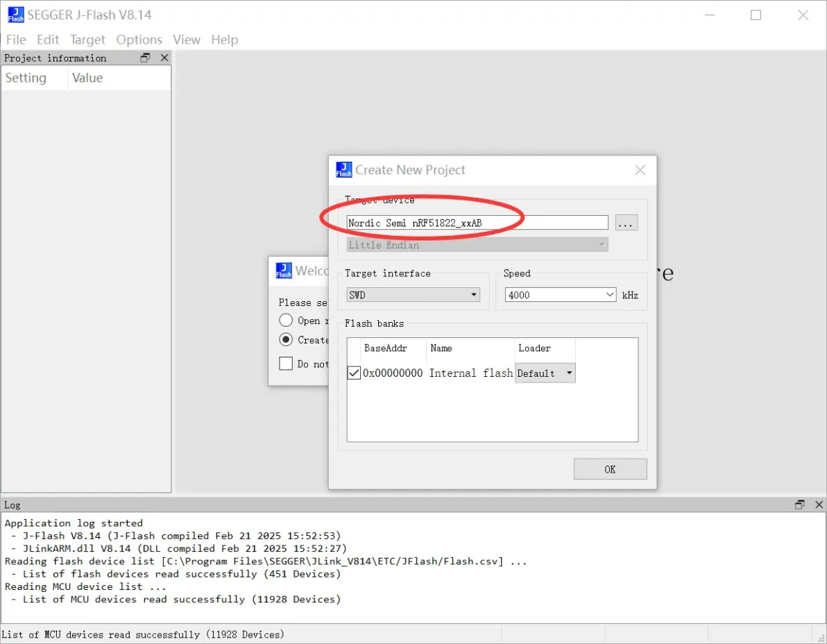The image size is (827, 644).
Task: Select the Open project radio button in Welcome dialog
Action: click(x=286, y=320)
